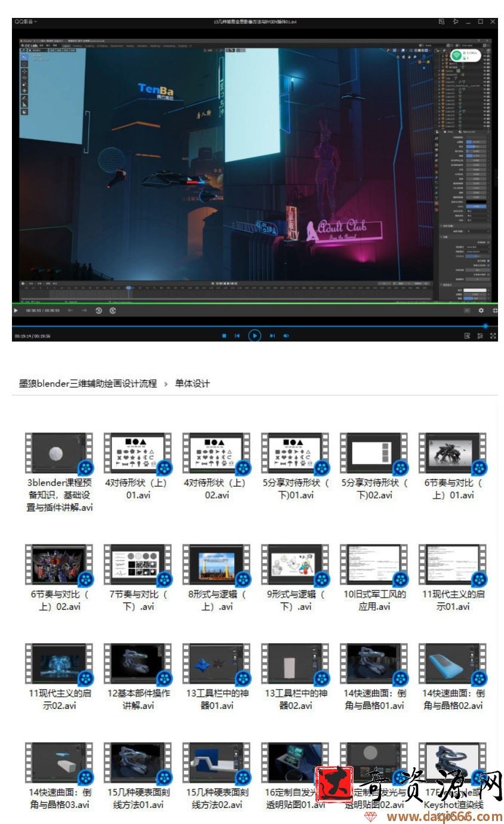Select file name 10旧式军工风的应用.avi
504x824 pixels.
tap(374, 600)
